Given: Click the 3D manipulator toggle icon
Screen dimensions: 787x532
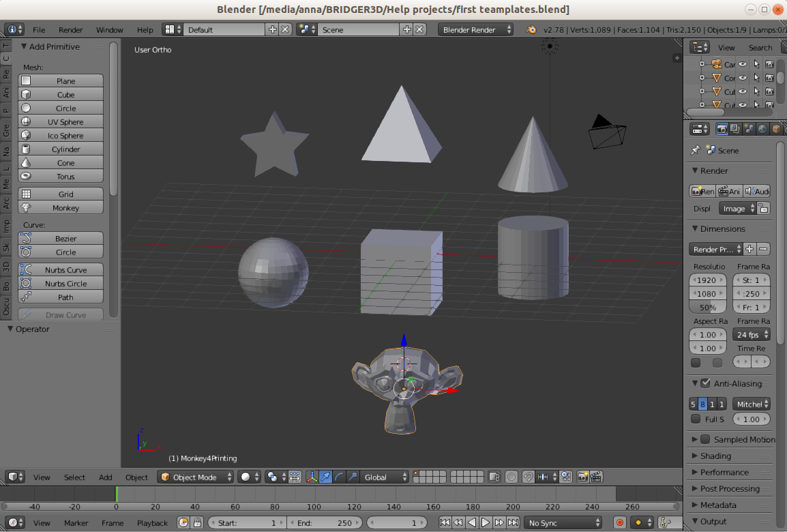Looking at the screenshot, I should click(x=312, y=477).
